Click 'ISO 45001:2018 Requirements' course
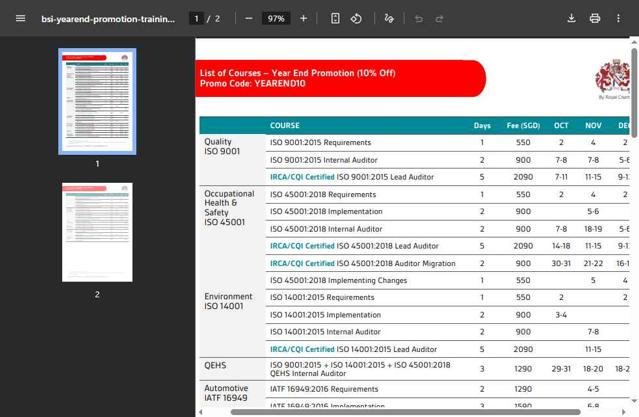 pyautogui.click(x=323, y=194)
